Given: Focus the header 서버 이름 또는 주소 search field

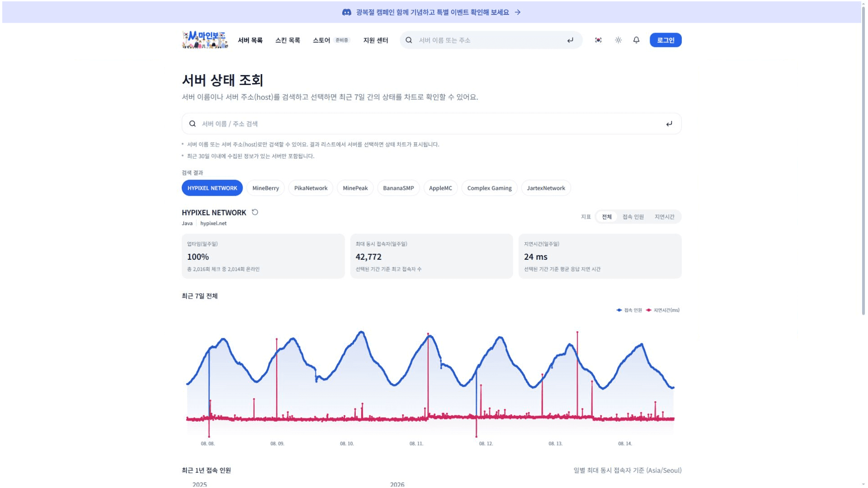Looking at the screenshot, I should (491, 40).
